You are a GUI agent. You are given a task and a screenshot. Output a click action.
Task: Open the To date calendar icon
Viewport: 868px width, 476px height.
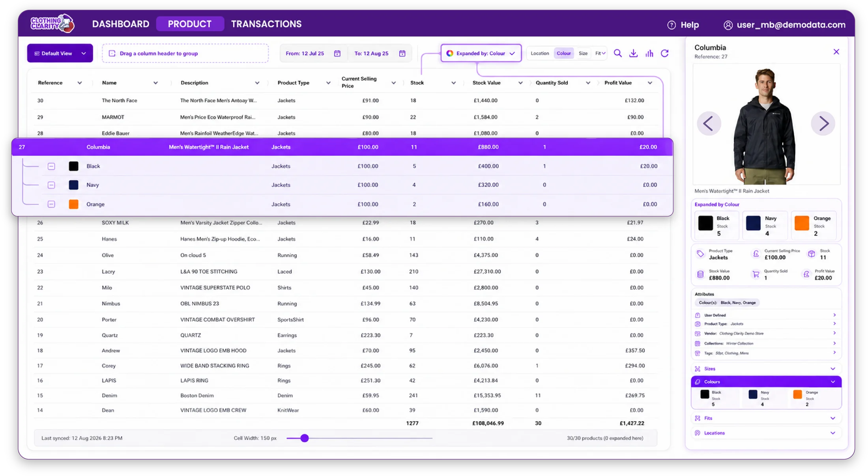click(x=402, y=53)
